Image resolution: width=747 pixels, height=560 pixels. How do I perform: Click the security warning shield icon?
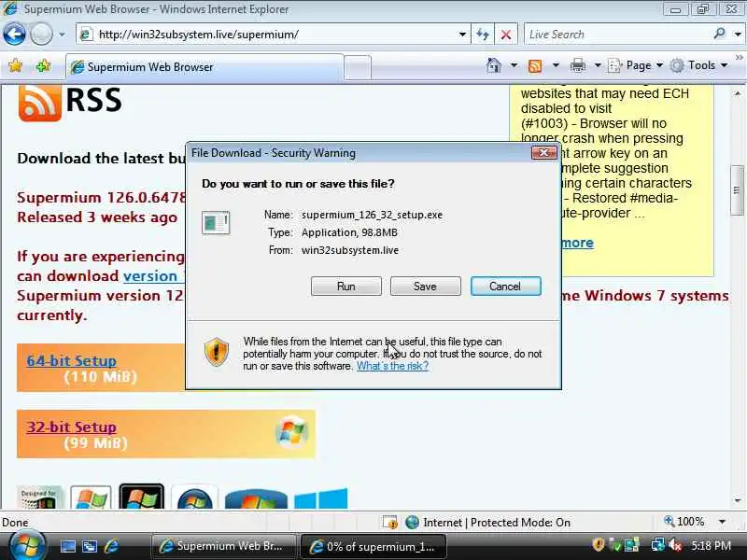[217, 352]
